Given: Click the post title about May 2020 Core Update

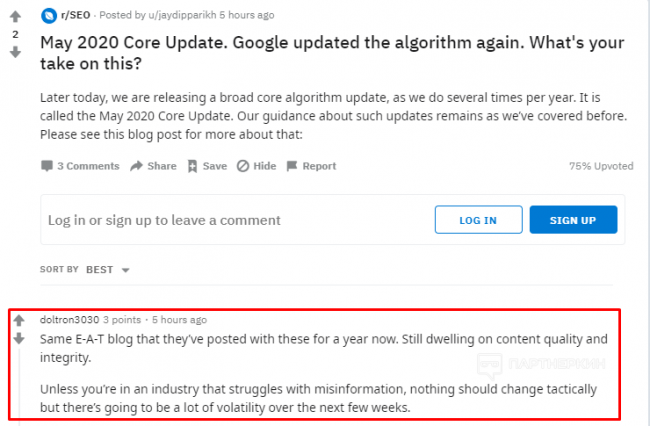Looking at the screenshot, I should pos(330,53).
